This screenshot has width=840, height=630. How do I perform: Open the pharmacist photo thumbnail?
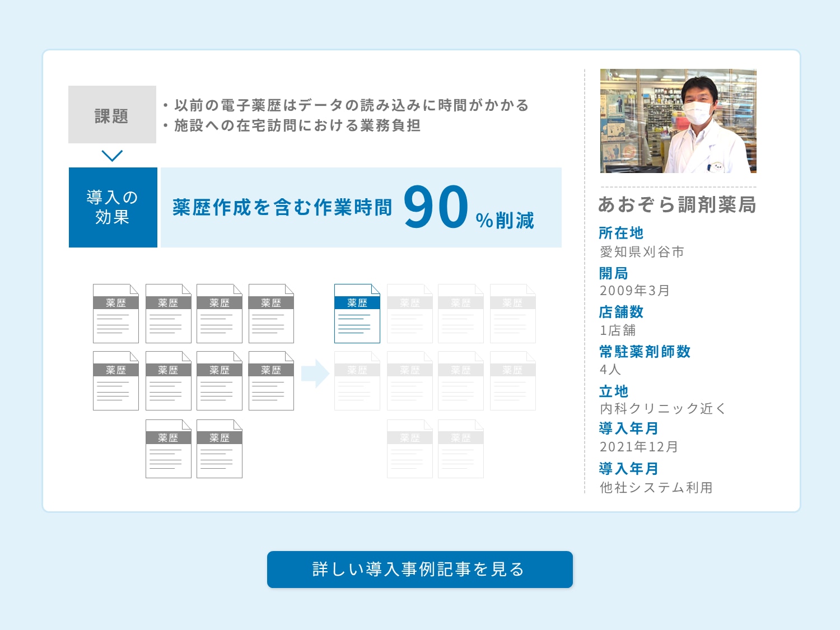point(678,121)
